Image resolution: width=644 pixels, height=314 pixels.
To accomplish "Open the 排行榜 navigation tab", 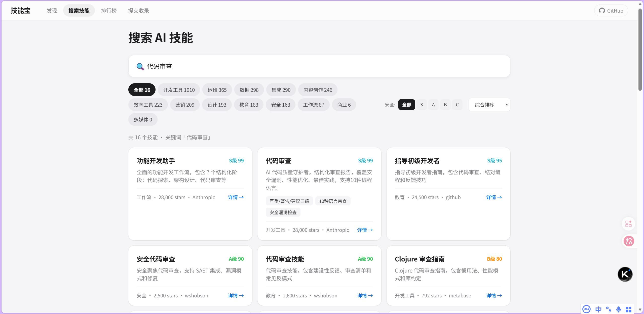I will coord(109,10).
